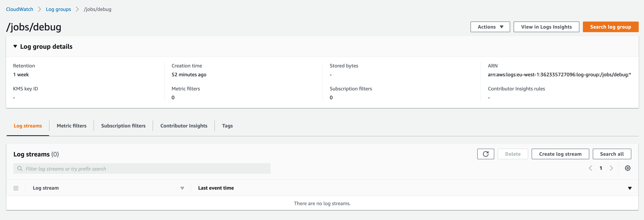This screenshot has height=220, width=644.
Task: Switch to the Metric filters tab
Action: [x=72, y=126]
